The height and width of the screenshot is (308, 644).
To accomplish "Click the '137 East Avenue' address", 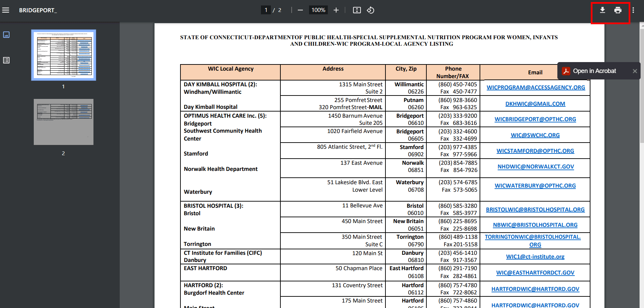I will point(362,163).
